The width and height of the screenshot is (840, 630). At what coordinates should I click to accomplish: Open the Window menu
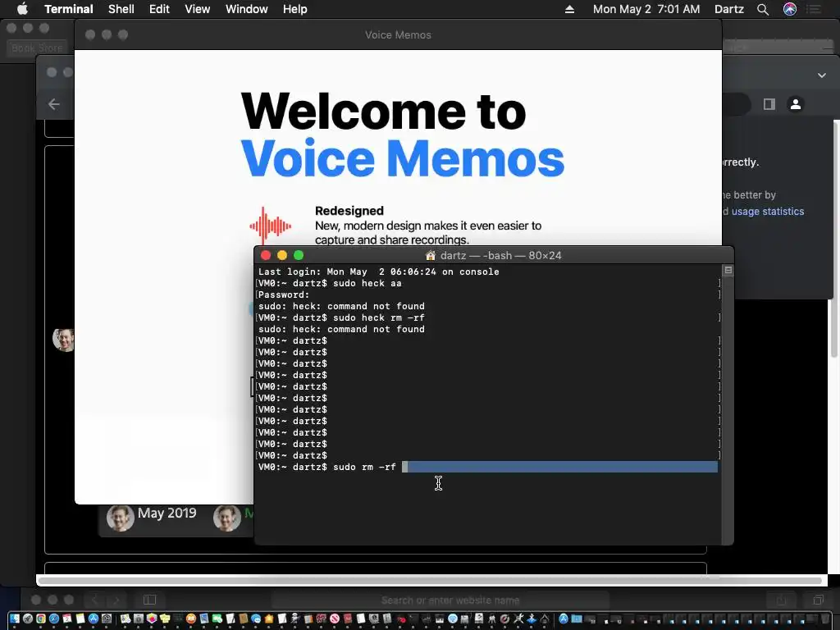pyautogui.click(x=246, y=9)
